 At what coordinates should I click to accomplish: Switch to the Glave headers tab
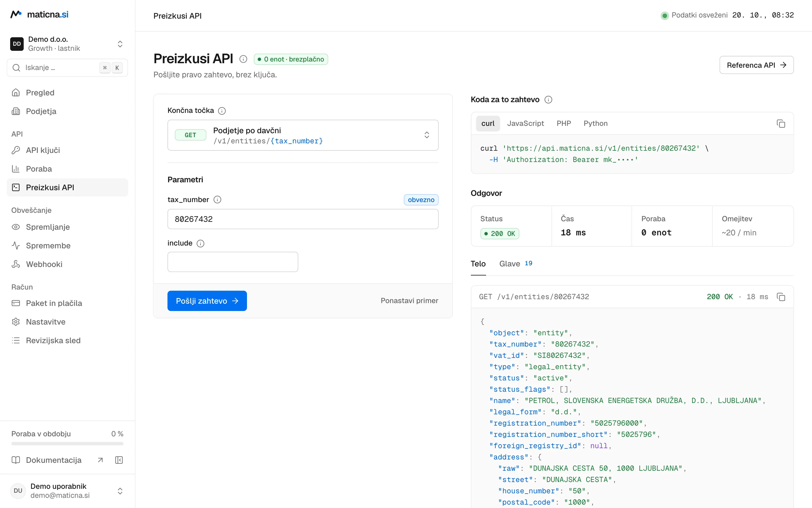click(x=516, y=264)
